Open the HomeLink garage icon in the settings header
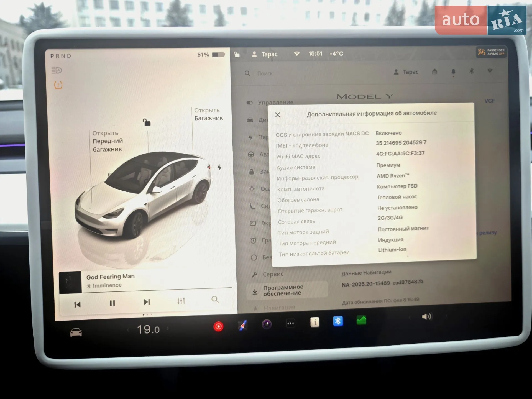Image resolution: width=532 pixels, height=399 pixels. [x=434, y=72]
